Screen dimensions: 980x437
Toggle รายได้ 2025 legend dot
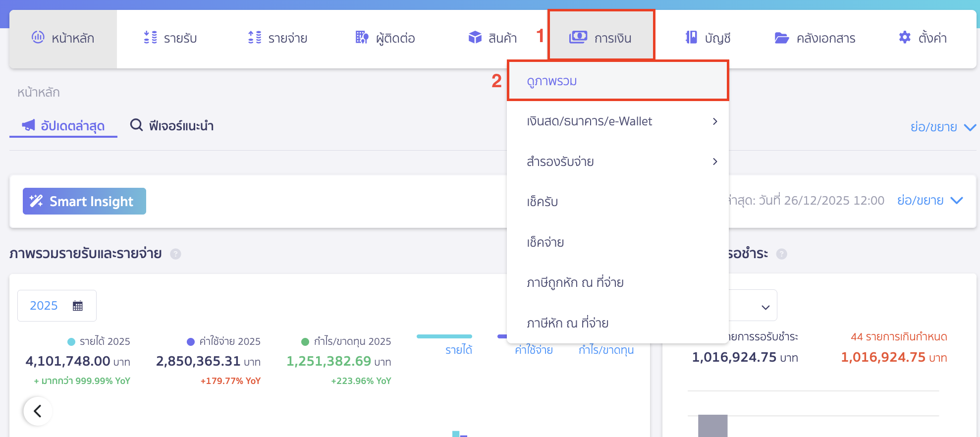tap(71, 342)
